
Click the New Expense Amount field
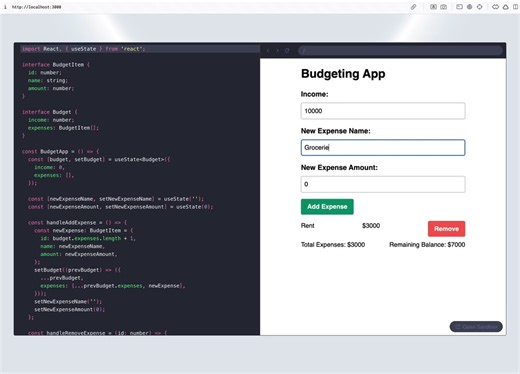383,184
